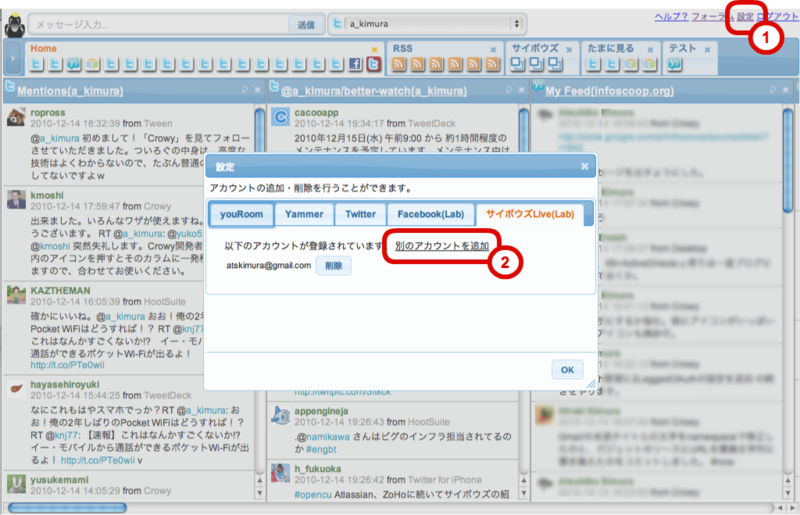The width and height of the screenshot is (800, 515).
Task: Click the first Twitter icon in たまに見る tab
Action: (x=593, y=64)
